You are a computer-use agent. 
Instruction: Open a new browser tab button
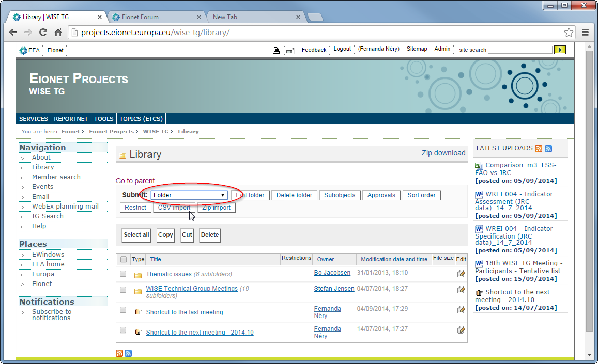click(315, 17)
